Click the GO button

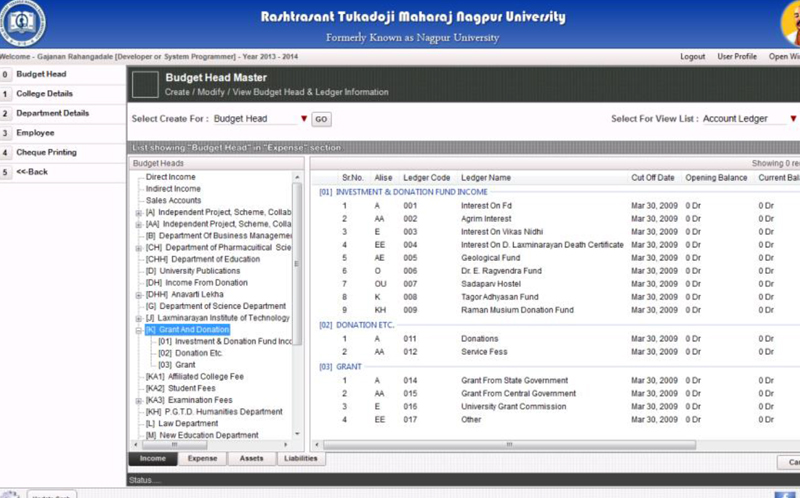tap(321, 119)
